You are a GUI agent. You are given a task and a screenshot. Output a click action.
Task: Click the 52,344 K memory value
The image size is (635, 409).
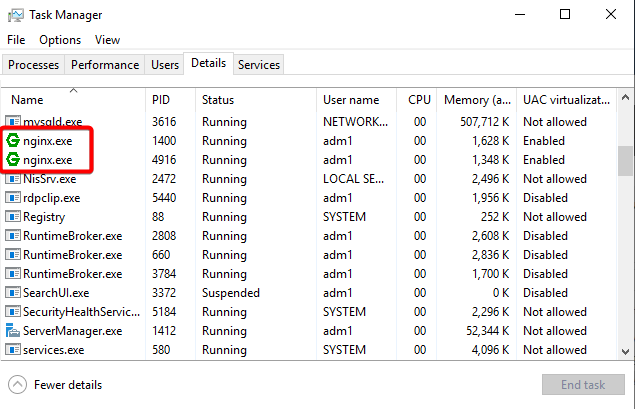(x=488, y=331)
